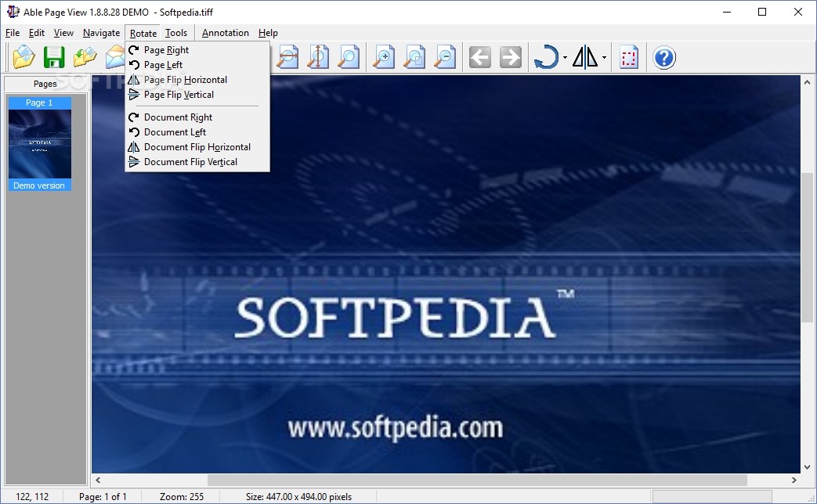Choose Document Left rotation
817x504 pixels.
197,132
